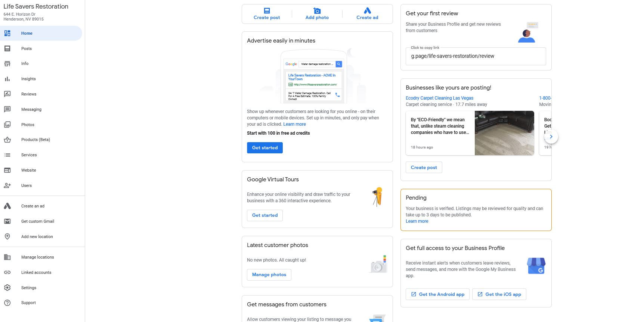Click the first review person illustration
This screenshot has height=322, width=644.
click(528, 32)
